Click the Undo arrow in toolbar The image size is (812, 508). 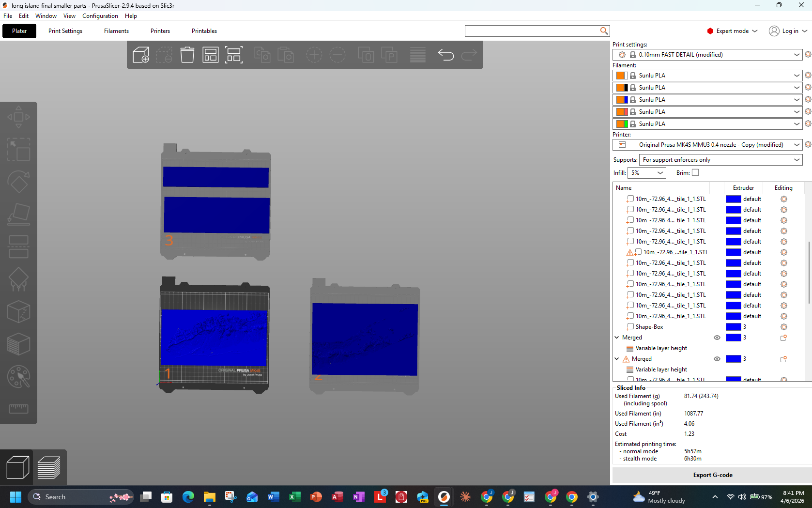(x=445, y=55)
